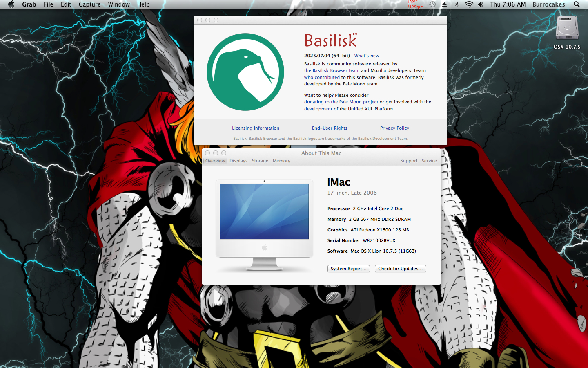Click the volume icon in menu bar
588x368 pixels.
coord(480,4)
